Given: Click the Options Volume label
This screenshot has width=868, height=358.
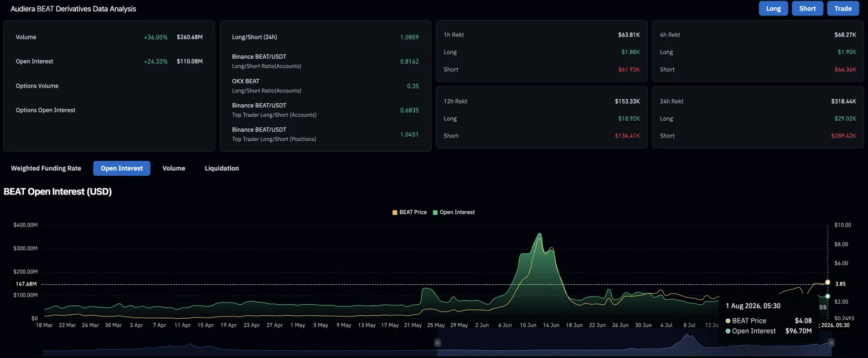Looking at the screenshot, I should click(37, 86).
